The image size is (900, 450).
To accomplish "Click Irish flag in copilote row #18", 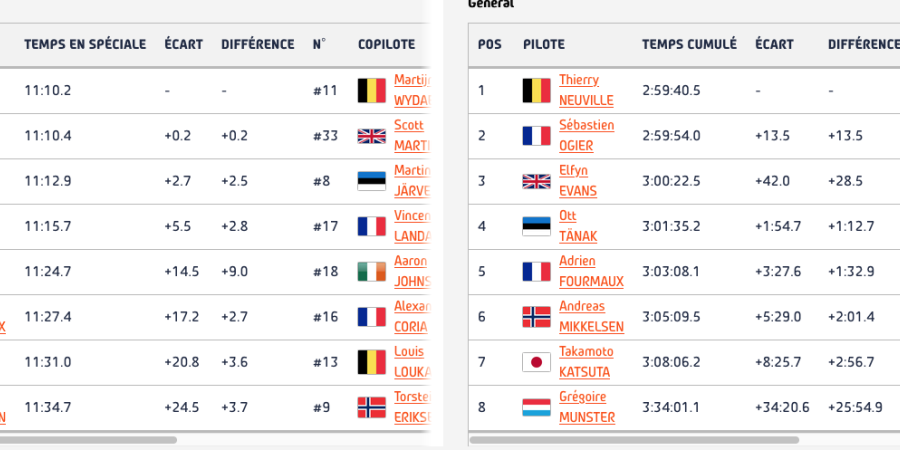I will pyautogui.click(x=372, y=272).
